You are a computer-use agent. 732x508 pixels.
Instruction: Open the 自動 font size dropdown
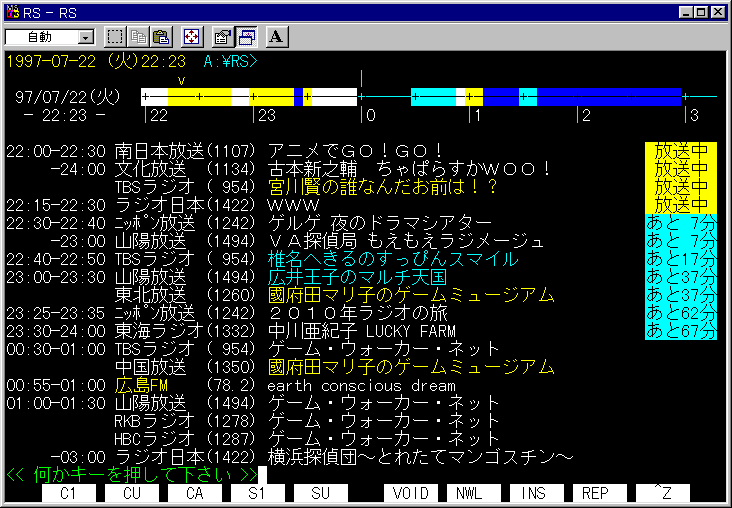click(86, 37)
